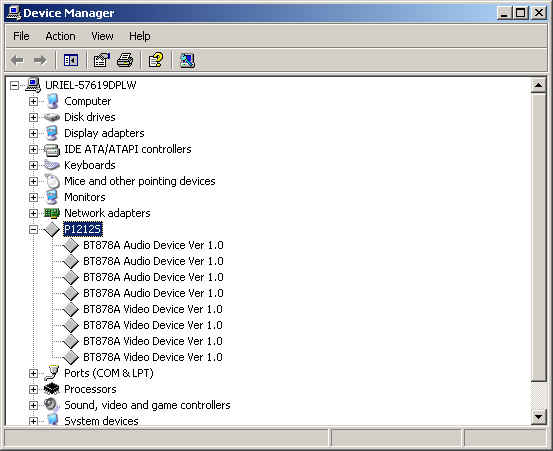Click the IDE ATA/ATAPI controllers icon

pyautogui.click(x=52, y=150)
